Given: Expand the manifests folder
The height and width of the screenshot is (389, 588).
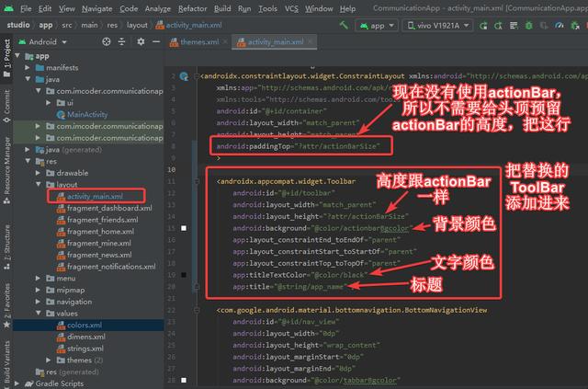Looking at the screenshot, I should 28,67.
